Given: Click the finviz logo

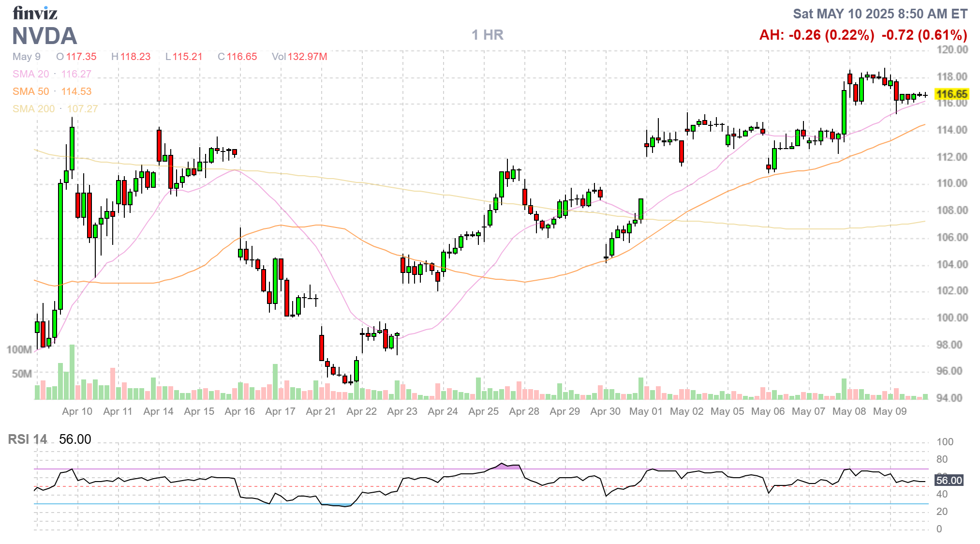Looking at the screenshot, I should click(35, 13).
